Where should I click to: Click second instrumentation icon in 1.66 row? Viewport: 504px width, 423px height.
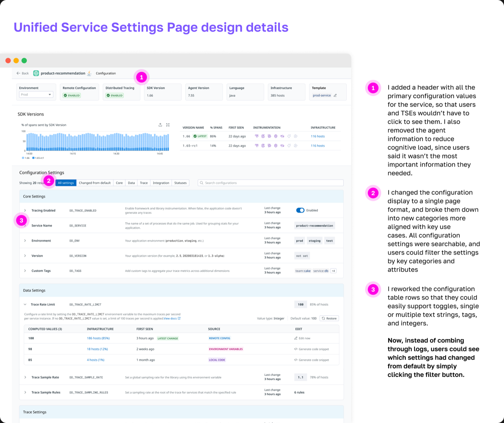pyautogui.click(x=263, y=136)
